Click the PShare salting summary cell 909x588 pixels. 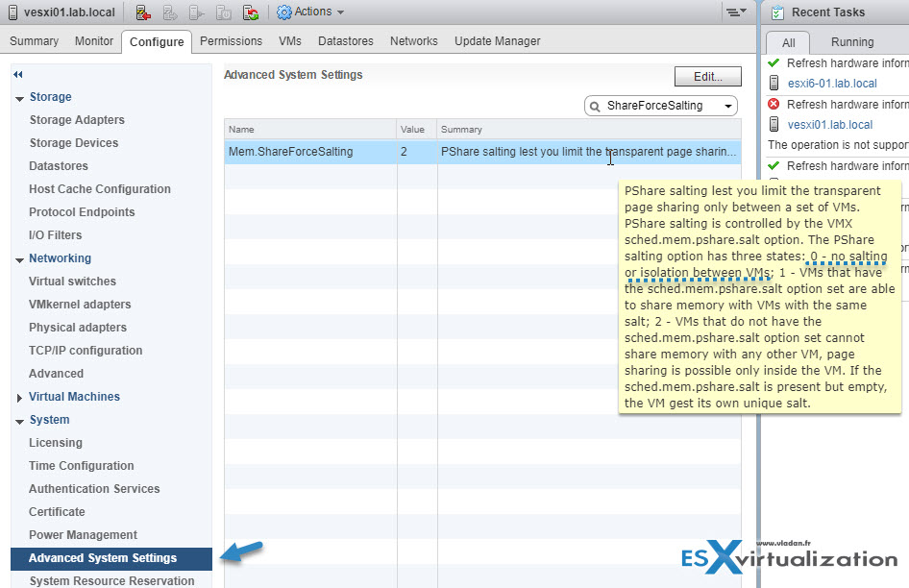[x=588, y=152]
